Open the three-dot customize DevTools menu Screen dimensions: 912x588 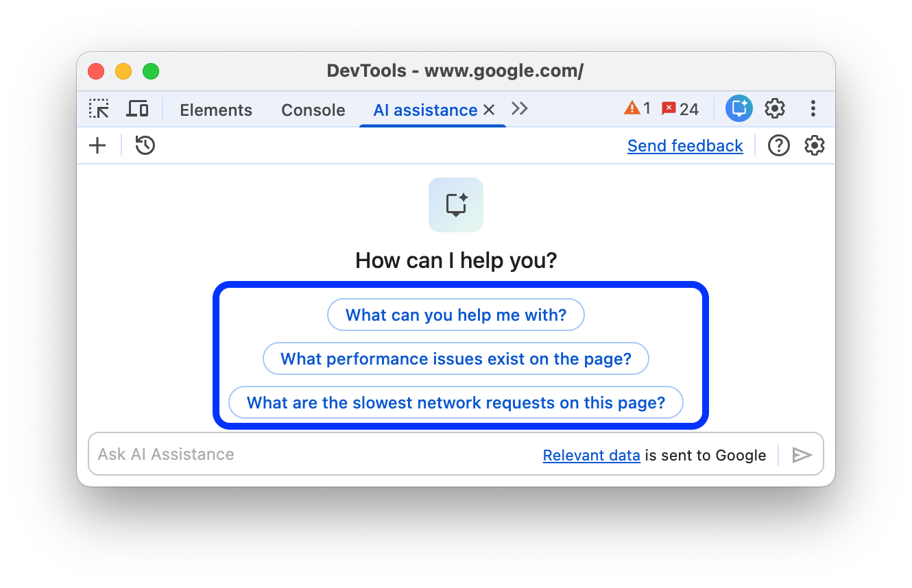813,108
